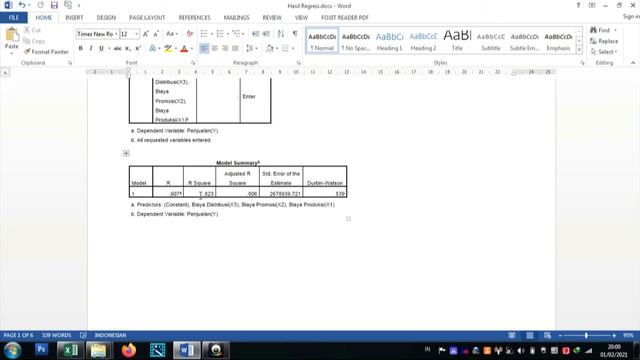Apply Title style
640x360 pixels.
coord(457,41)
